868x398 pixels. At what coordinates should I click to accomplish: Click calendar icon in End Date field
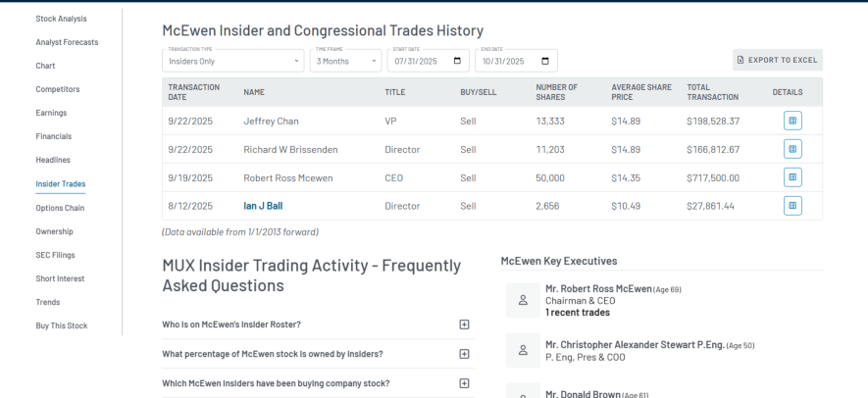tap(544, 61)
